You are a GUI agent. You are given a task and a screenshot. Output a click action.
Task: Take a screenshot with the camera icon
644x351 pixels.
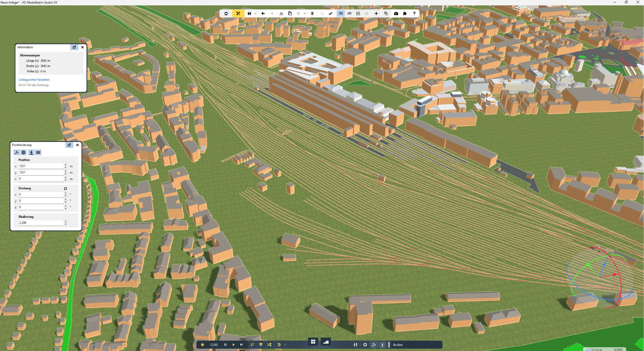click(x=396, y=13)
